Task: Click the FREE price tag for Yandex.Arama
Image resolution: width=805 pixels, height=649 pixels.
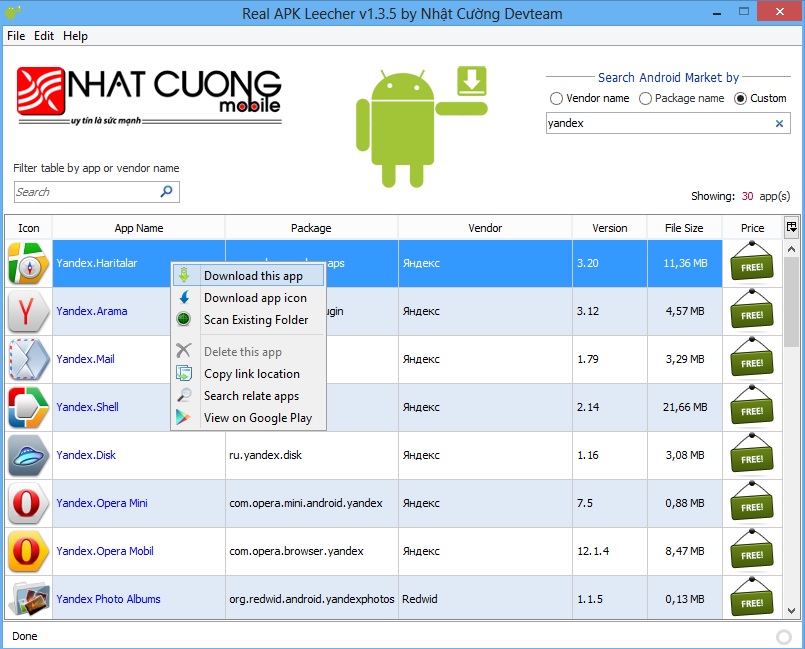Action: (752, 310)
